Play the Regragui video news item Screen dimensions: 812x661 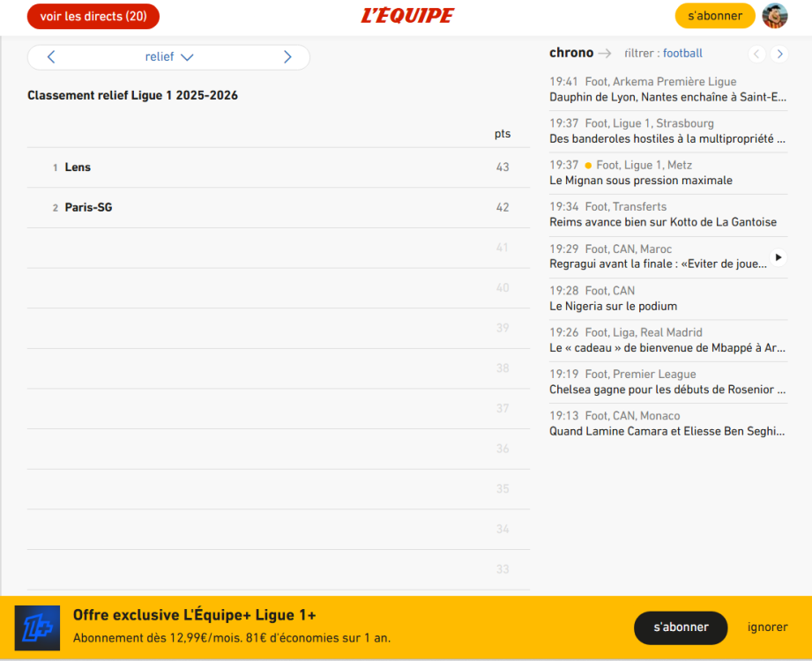pos(778,257)
